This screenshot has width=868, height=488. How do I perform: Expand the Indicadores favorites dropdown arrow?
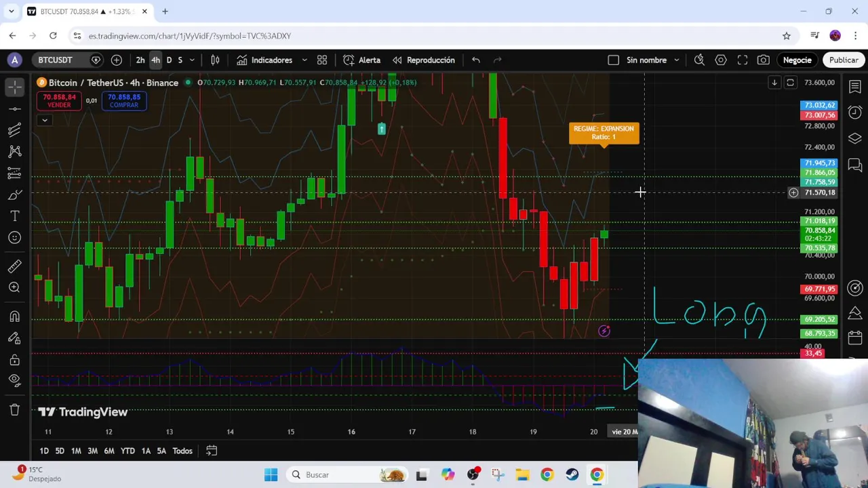tap(304, 60)
